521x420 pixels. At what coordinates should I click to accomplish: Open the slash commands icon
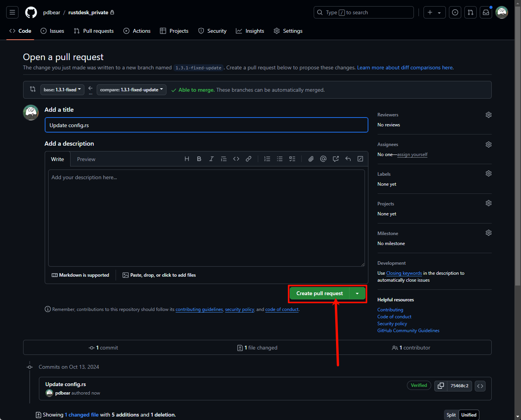pos(360,159)
